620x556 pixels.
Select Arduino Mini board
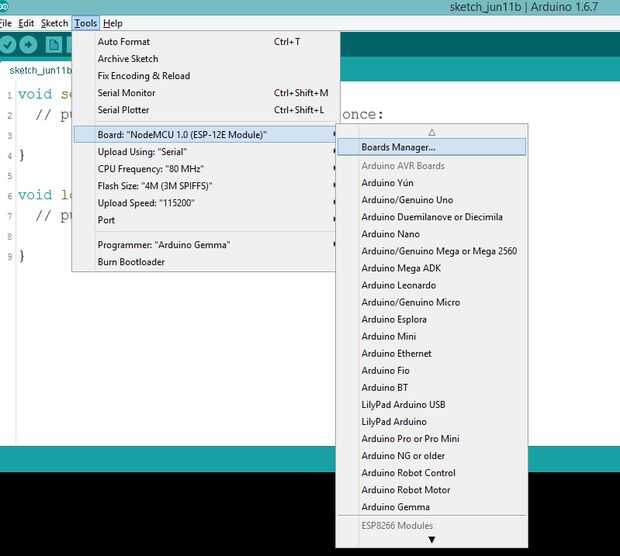(431, 336)
